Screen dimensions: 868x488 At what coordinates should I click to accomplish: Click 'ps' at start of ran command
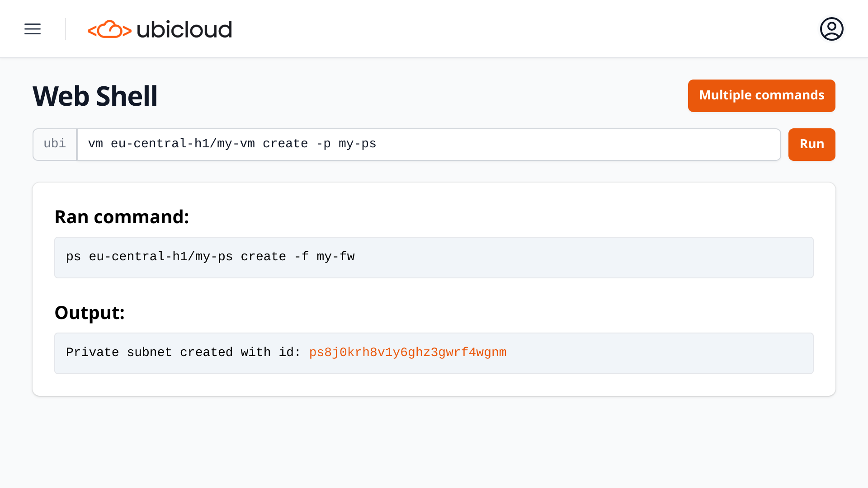coord(73,257)
